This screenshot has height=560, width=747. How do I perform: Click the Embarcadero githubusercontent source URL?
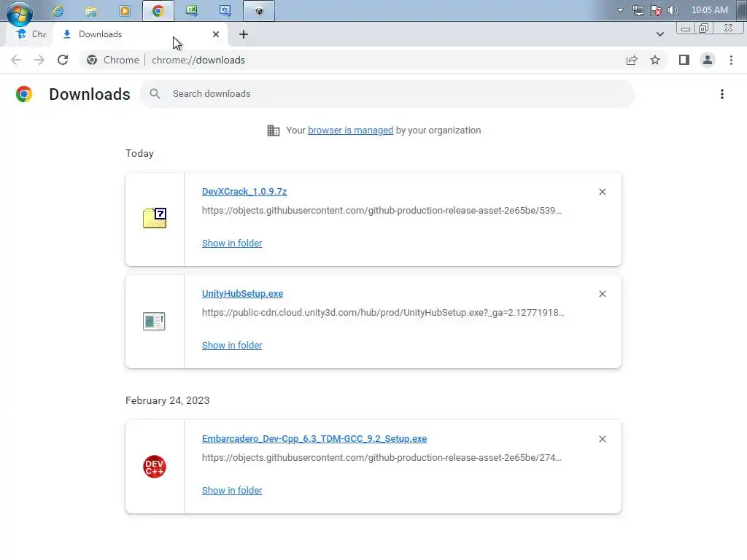point(382,458)
